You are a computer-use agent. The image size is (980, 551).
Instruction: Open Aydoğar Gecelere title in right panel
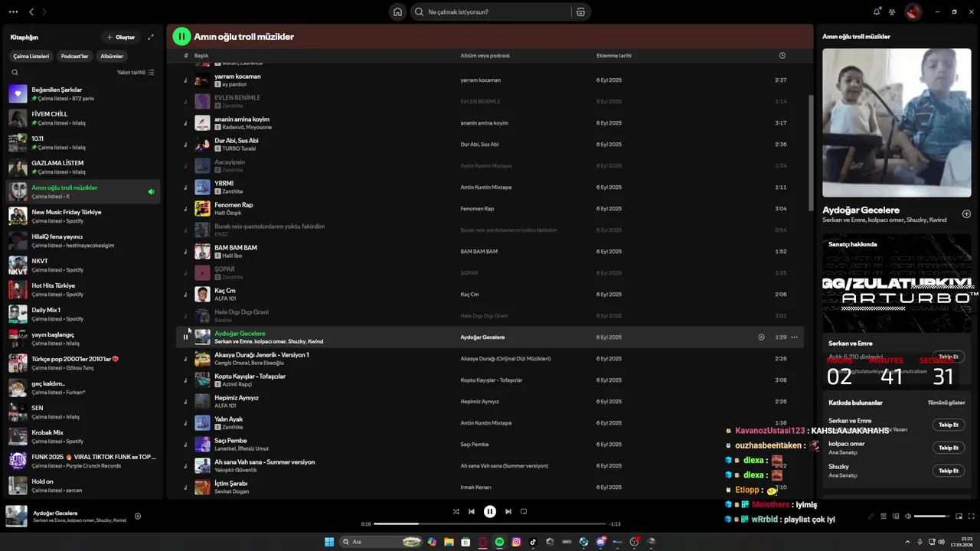click(x=861, y=210)
